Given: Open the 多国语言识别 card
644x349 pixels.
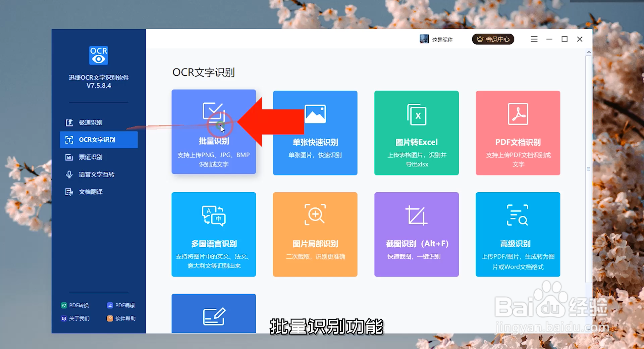Looking at the screenshot, I should pos(214,234).
